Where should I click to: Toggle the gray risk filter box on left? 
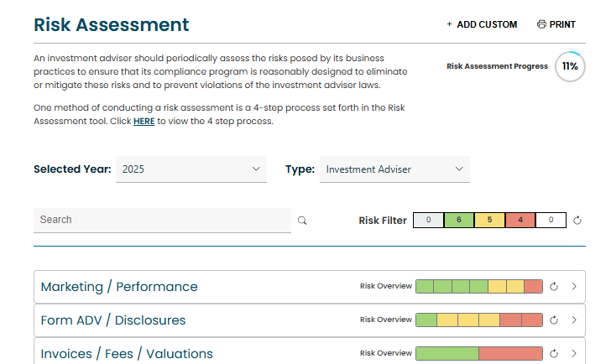(x=428, y=221)
